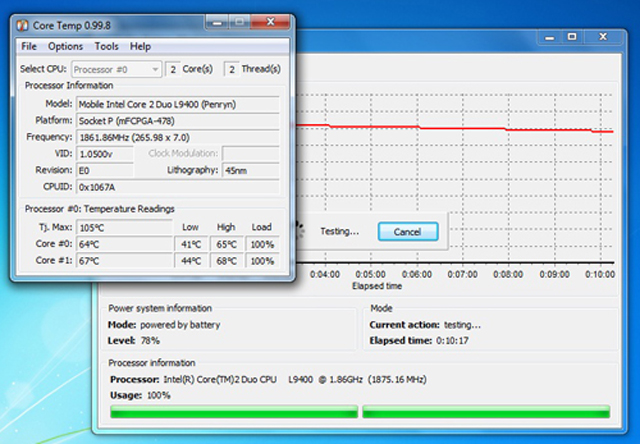Screen dimensions: 640x444
Task: Open the Options menu in Core Temp
Action: pyautogui.click(x=65, y=47)
